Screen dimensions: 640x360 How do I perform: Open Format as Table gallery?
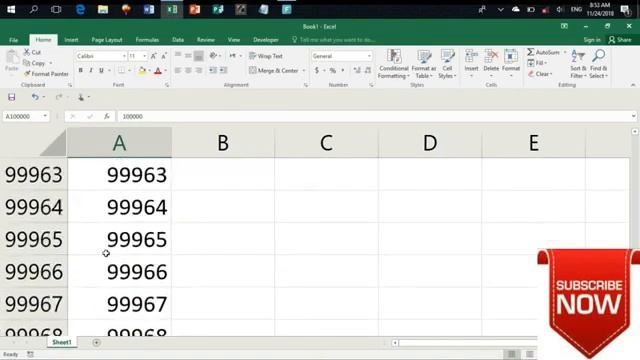point(424,64)
